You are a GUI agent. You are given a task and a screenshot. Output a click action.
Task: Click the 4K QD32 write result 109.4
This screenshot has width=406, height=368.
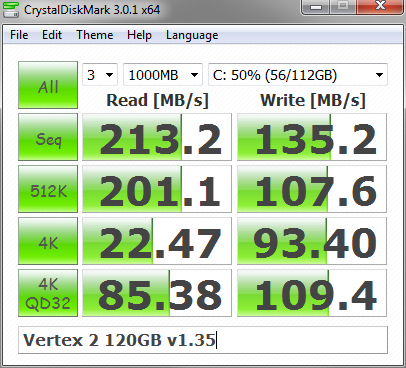pyautogui.click(x=312, y=293)
